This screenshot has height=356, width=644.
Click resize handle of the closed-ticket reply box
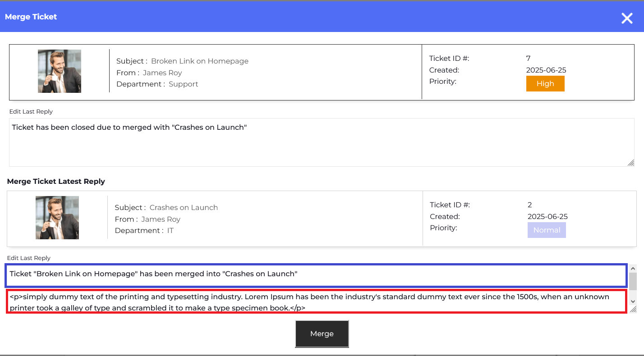[x=631, y=163]
